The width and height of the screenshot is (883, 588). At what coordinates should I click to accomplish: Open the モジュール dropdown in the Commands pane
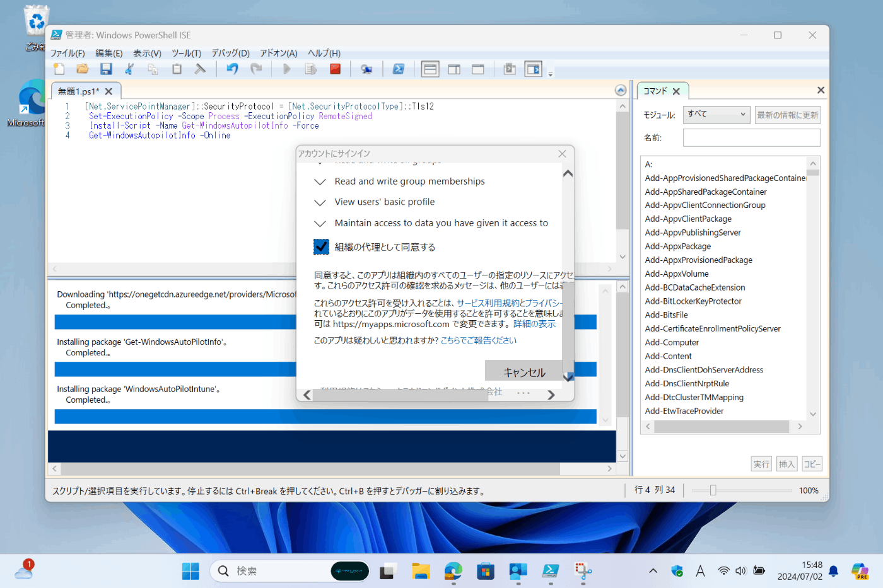click(x=716, y=114)
